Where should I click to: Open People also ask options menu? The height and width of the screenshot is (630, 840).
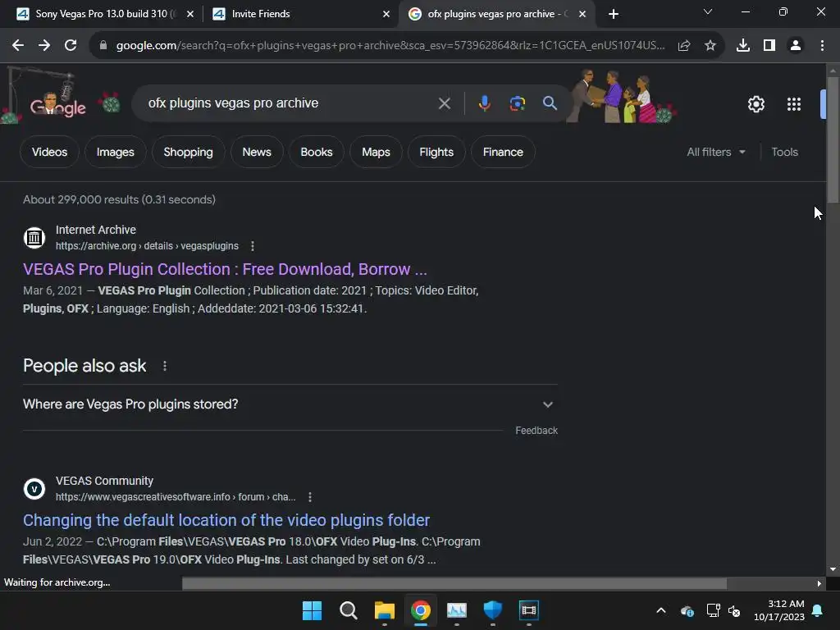[x=164, y=366]
